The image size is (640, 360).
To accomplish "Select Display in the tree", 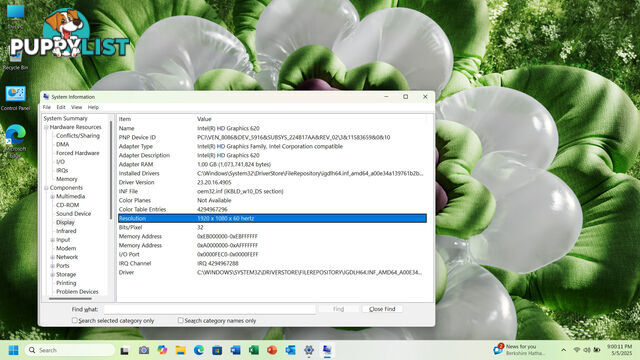I will (65, 222).
